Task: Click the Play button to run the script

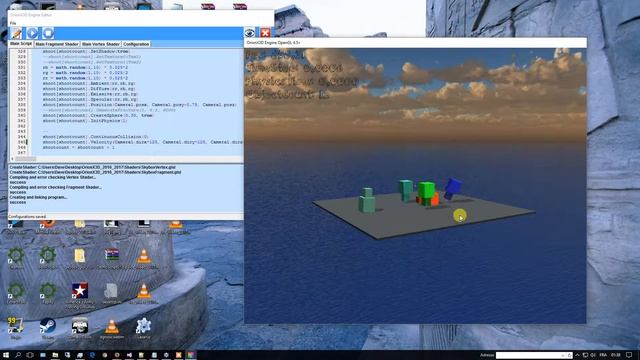Action: 33,33
